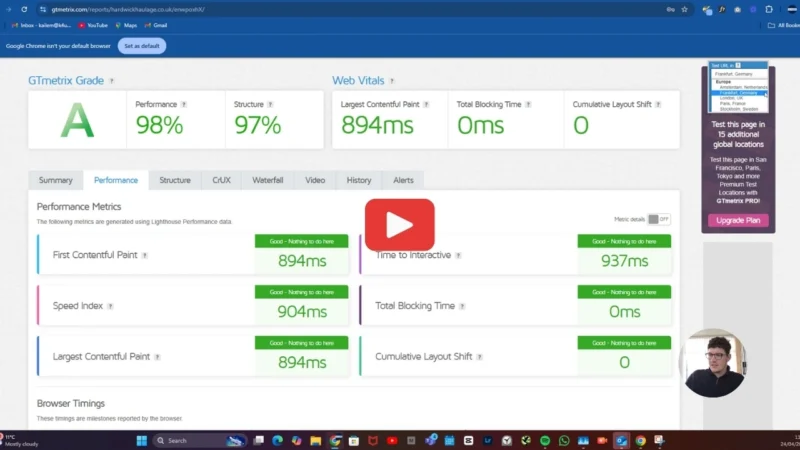Click the forward navigation arrow
The width and height of the screenshot is (800, 450).
(9, 9)
